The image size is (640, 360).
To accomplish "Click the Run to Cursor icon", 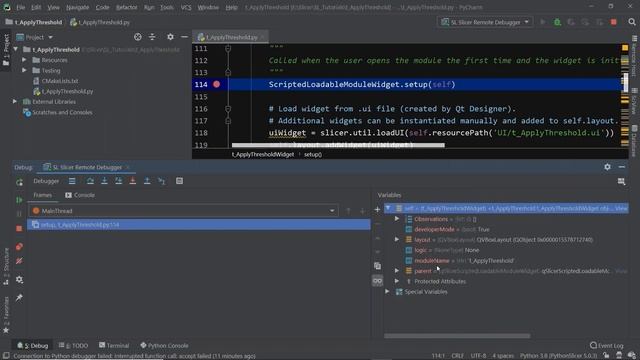I will [162, 181].
